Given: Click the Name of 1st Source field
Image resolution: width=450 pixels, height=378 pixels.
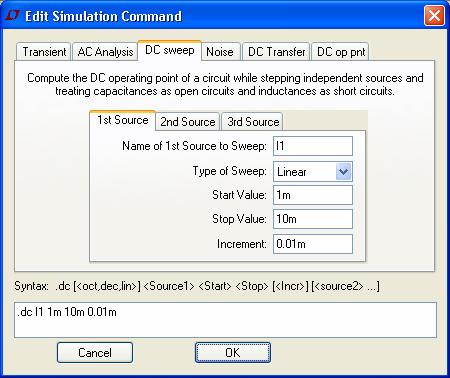Looking at the screenshot, I should pyautogui.click(x=313, y=146).
